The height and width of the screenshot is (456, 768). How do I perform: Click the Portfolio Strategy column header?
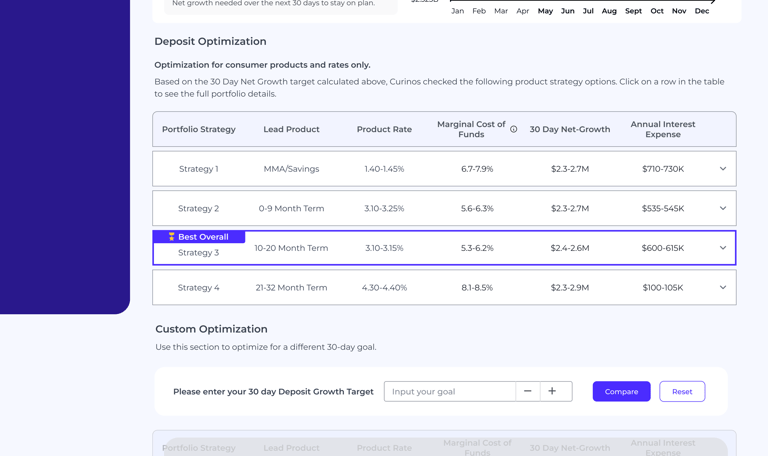(199, 129)
